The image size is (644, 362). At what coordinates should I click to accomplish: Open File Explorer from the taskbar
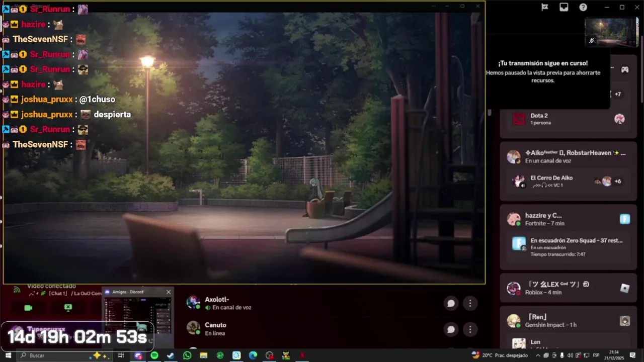tap(203, 355)
